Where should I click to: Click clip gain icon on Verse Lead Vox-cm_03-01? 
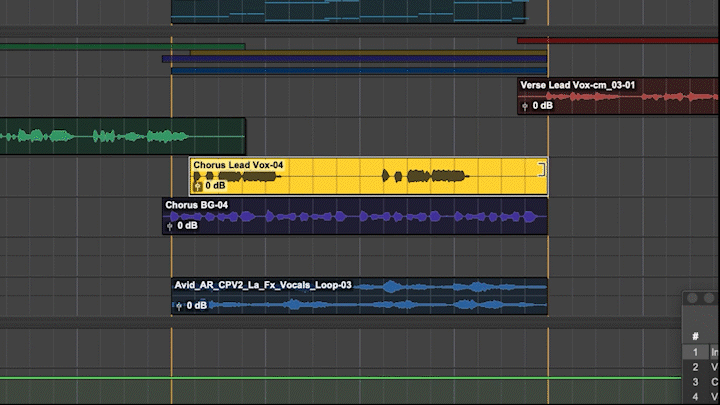pyautogui.click(x=524, y=106)
